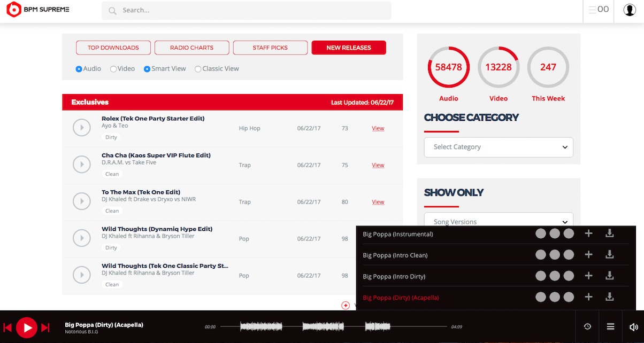
Task: Open the download crate showing 00
Action: pyautogui.click(x=599, y=9)
